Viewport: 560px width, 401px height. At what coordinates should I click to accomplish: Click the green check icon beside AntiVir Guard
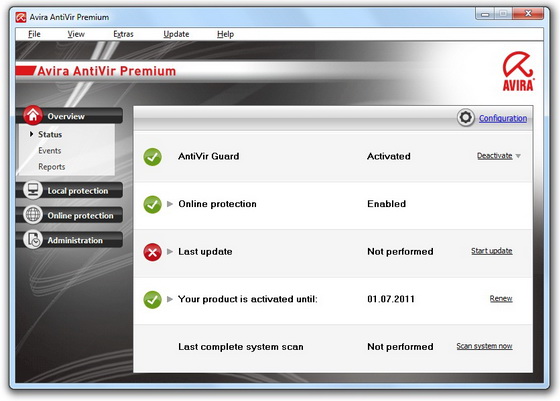tap(152, 157)
